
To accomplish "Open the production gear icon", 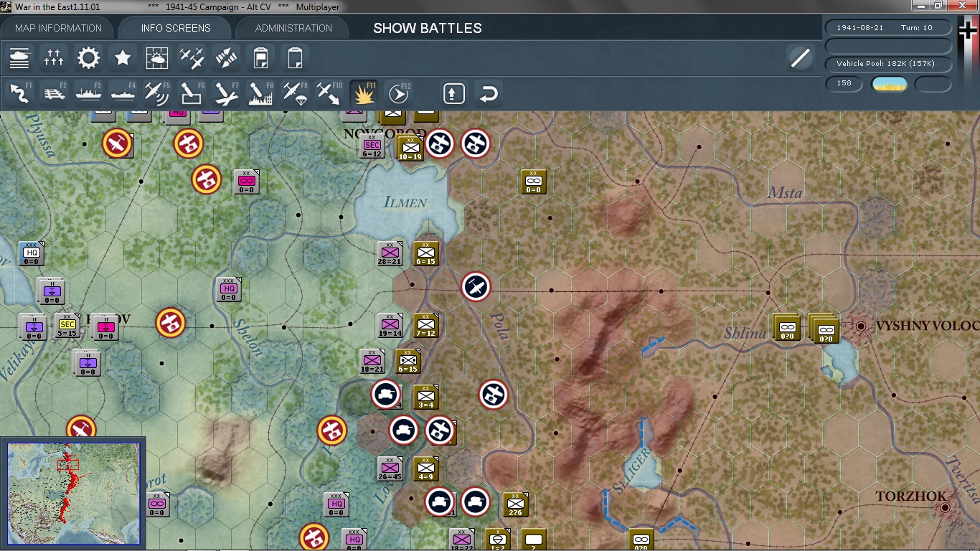I will (88, 57).
